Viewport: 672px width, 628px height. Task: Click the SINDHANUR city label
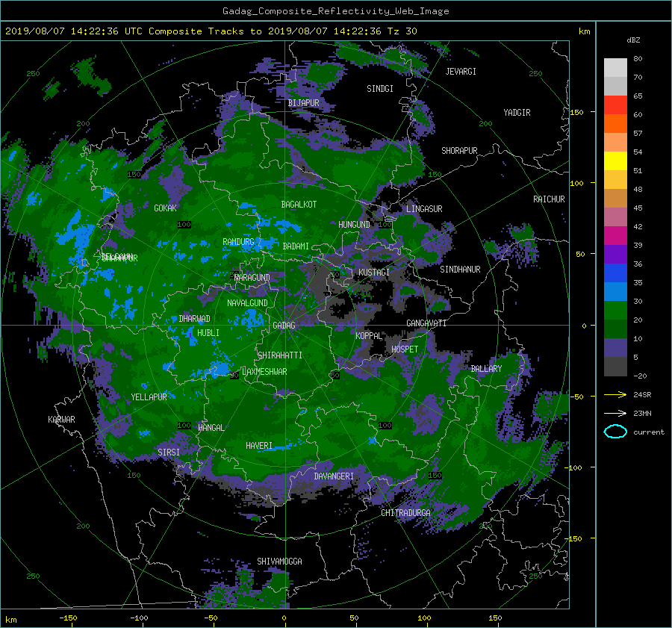click(x=460, y=270)
